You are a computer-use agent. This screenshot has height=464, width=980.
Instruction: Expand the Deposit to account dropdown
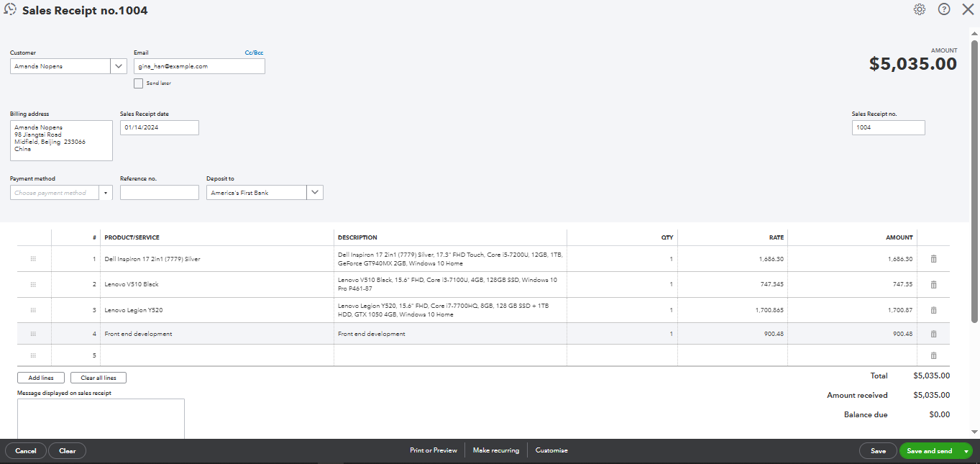pos(315,193)
